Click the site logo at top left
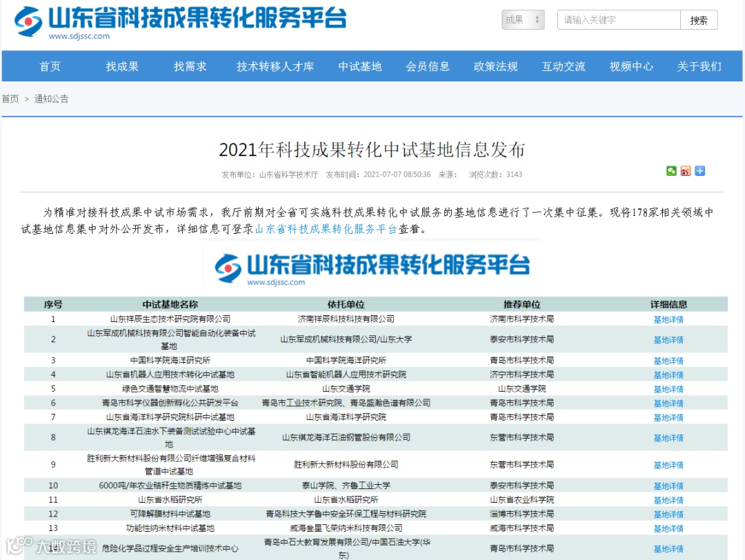The height and width of the screenshot is (560, 745). (x=181, y=22)
